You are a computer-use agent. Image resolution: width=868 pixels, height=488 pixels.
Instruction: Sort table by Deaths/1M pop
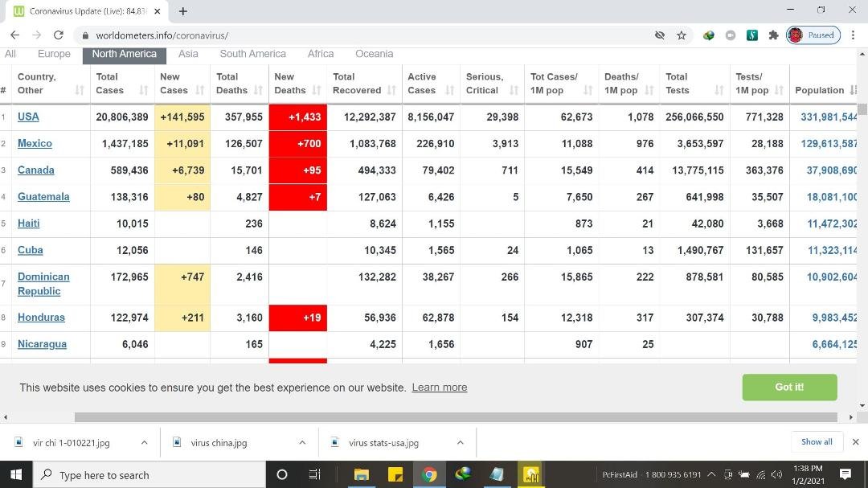click(x=628, y=84)
